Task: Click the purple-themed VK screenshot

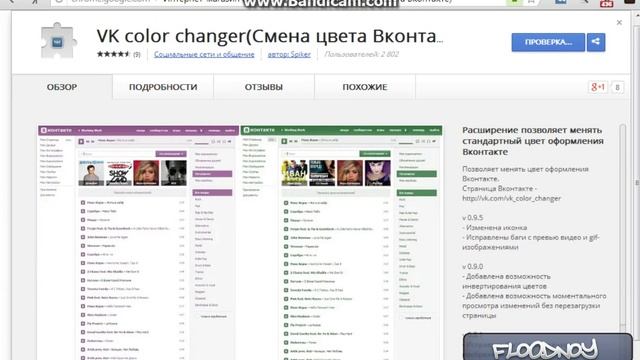Action: (138, 242)
